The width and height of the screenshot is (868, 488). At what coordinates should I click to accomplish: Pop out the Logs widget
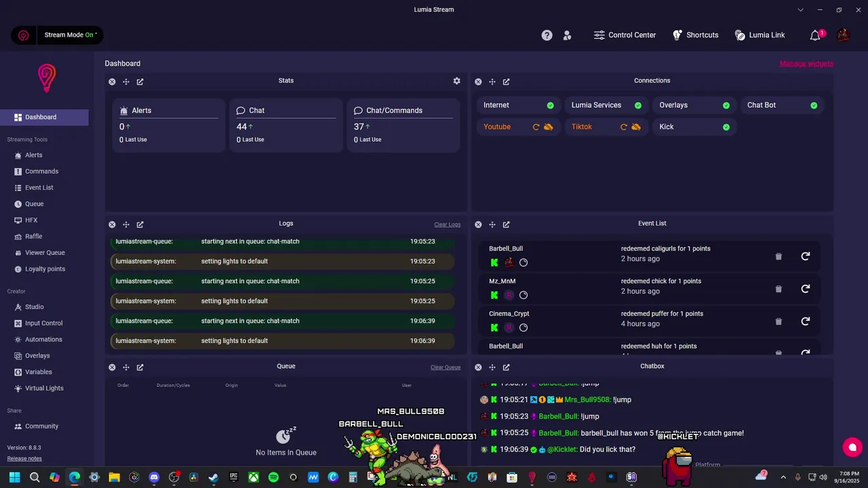click(x=140, y=224)
